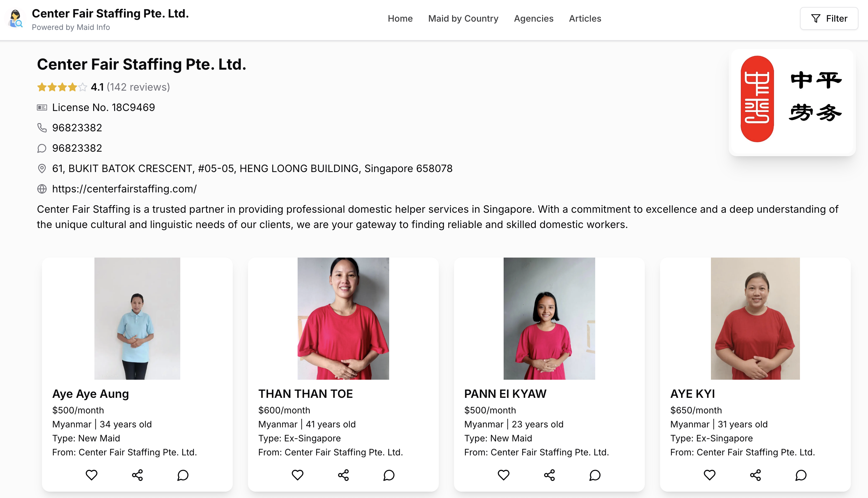
Task: Click Myanmar | 34 years old text
Action: tap(102, 424)
